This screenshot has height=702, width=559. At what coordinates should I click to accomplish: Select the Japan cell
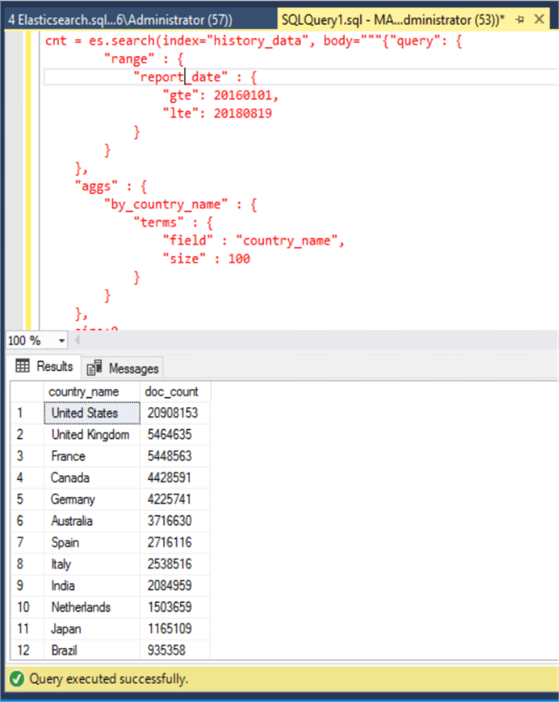pyautogui.click(x=92, y=629)
